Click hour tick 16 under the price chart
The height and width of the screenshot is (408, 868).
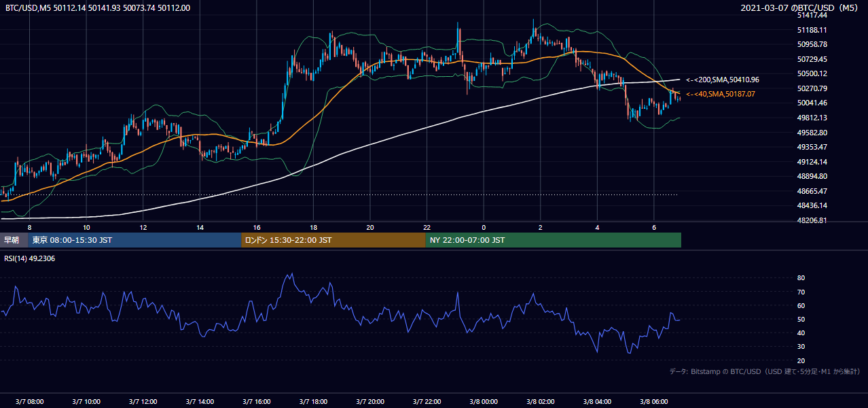point(257,227)
